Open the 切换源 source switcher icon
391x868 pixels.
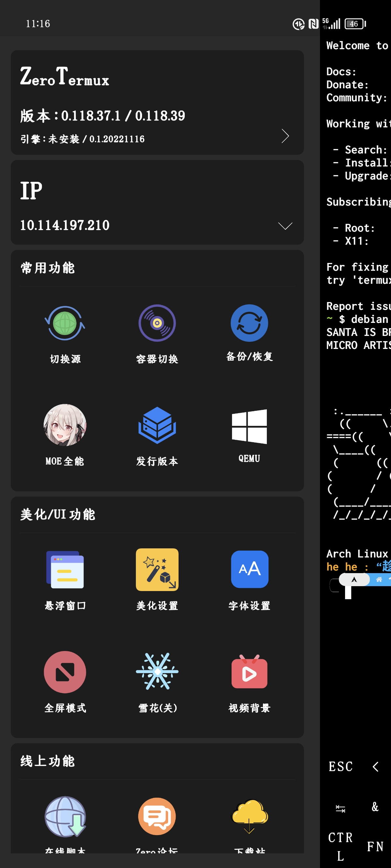(x=65, y=324)
